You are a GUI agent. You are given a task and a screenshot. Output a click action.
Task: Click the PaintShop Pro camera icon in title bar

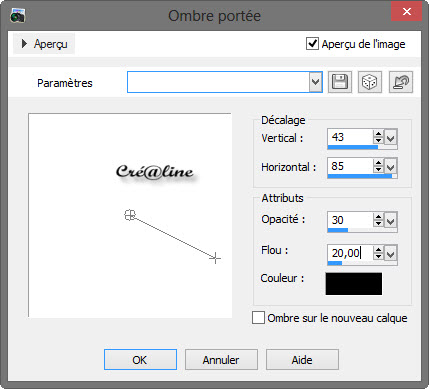(17, 16)
